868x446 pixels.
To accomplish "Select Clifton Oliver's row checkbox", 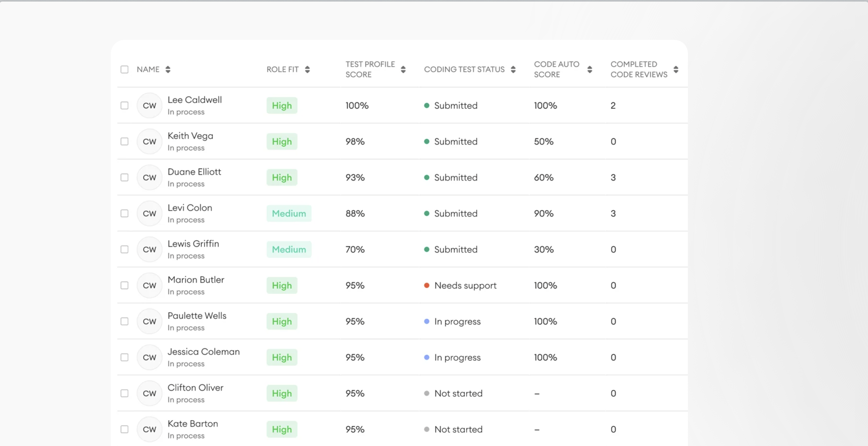I will point(124,393).
